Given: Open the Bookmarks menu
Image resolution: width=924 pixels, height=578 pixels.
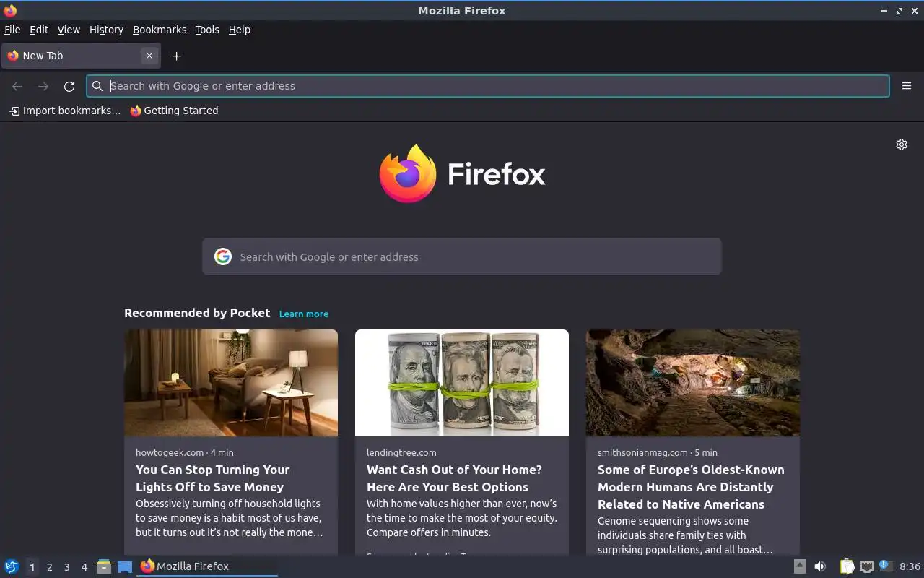Looking at the screenshot, I should click(x=160, y=30).
